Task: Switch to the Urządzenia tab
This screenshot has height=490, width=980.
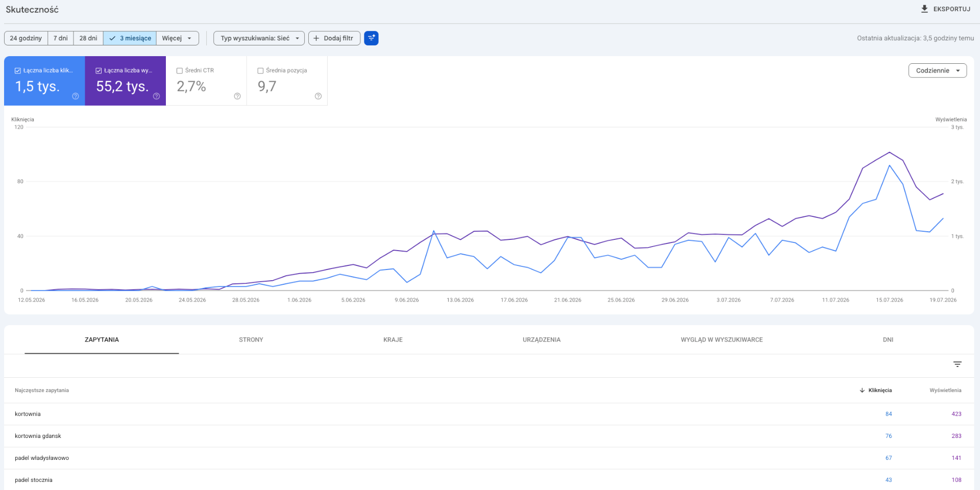Action: (542, 339)
